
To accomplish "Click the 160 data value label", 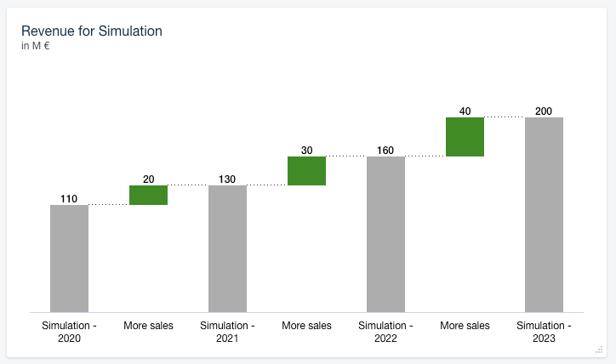I will [385, 151].
